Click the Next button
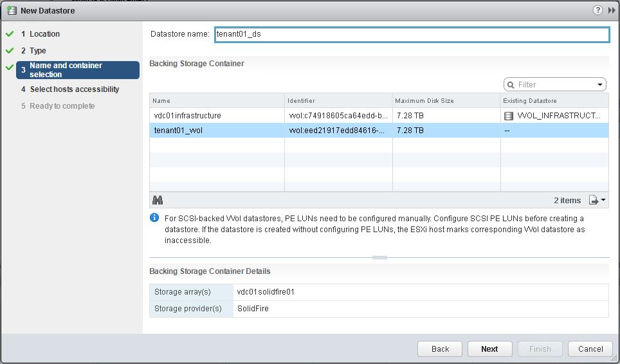This screenshot has width=620, height=364. pos(489,349)
